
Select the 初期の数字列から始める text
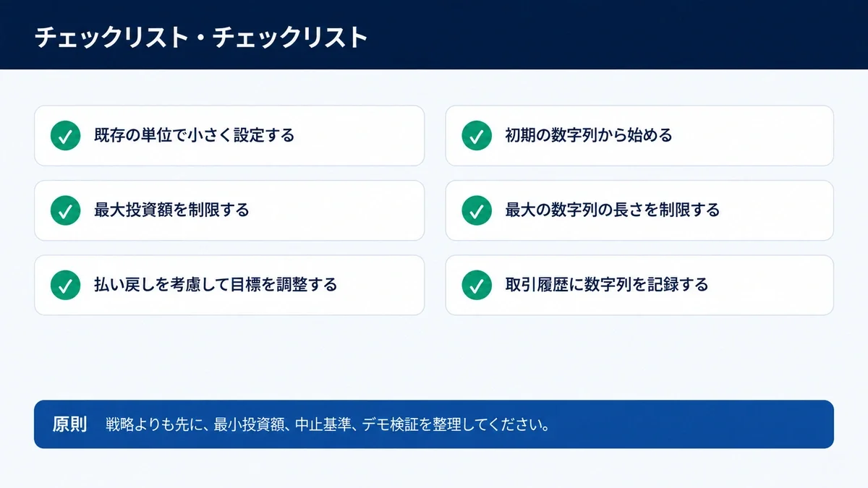pyautogui.click(x=589, y=135)
